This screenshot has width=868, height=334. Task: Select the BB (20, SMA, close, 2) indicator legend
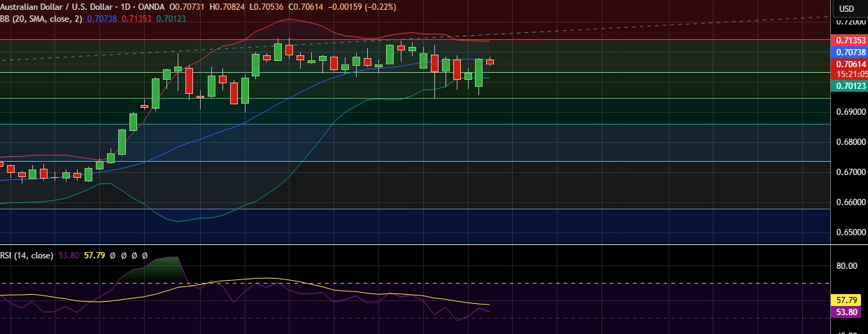(41, 19)
